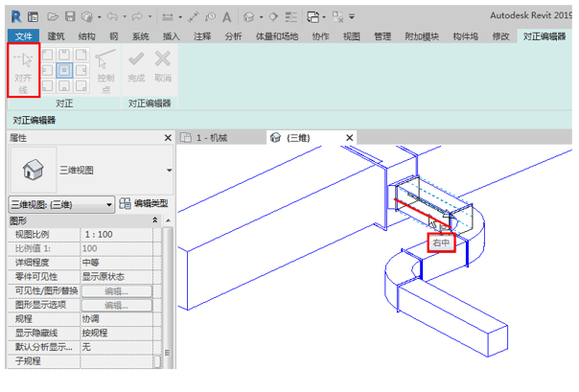
Task: Select the aligned dimension tool
Action: [x=193, y=17]
